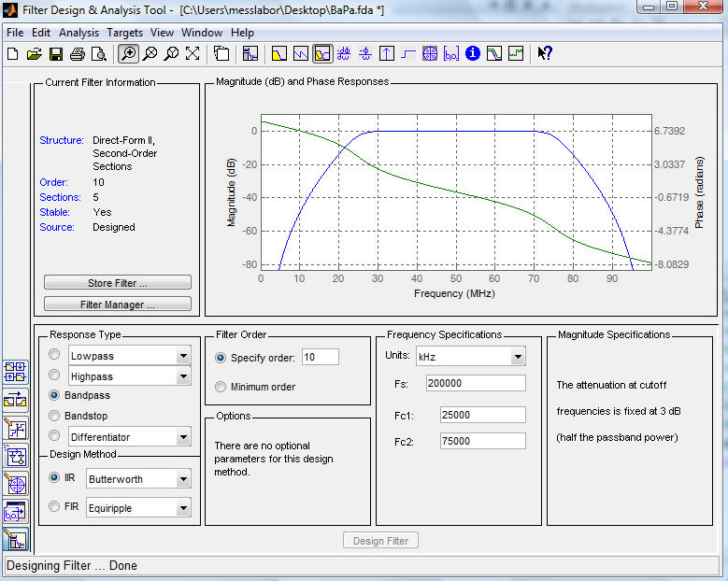Click the Store Filter button

coord(118,283)
